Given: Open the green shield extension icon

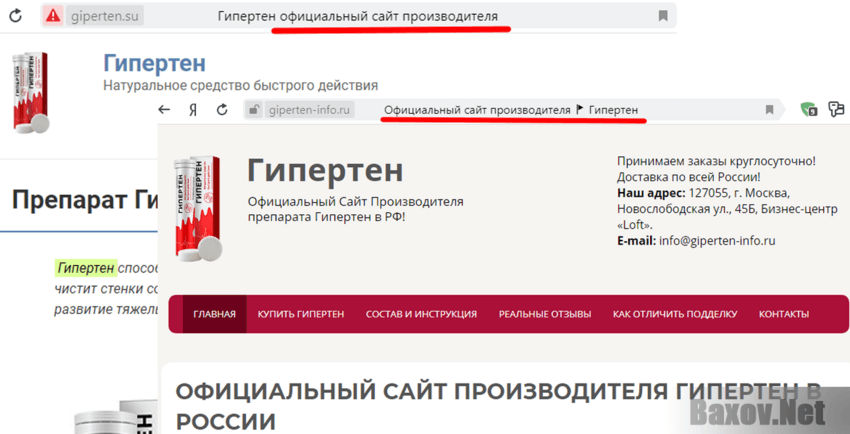Looking at the screenshot, I should (809, 110).
